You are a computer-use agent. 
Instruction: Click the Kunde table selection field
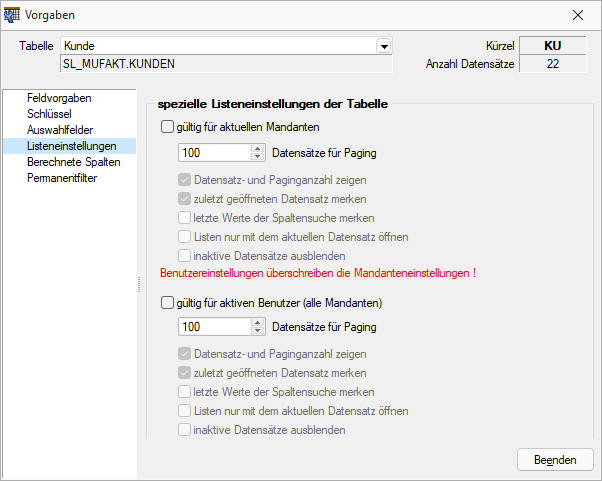coord(219,46)
